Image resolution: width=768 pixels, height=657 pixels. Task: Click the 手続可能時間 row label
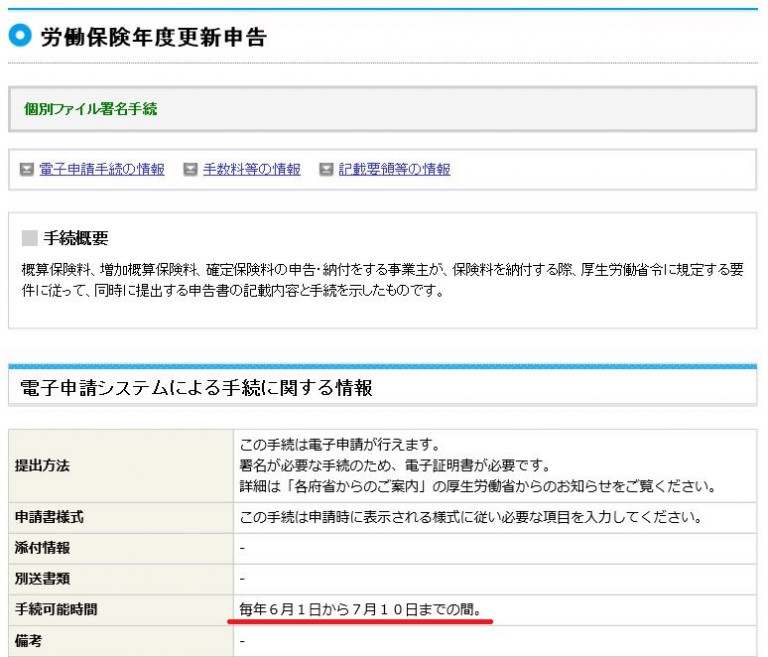pyautogui.click(x=56, y=609)
